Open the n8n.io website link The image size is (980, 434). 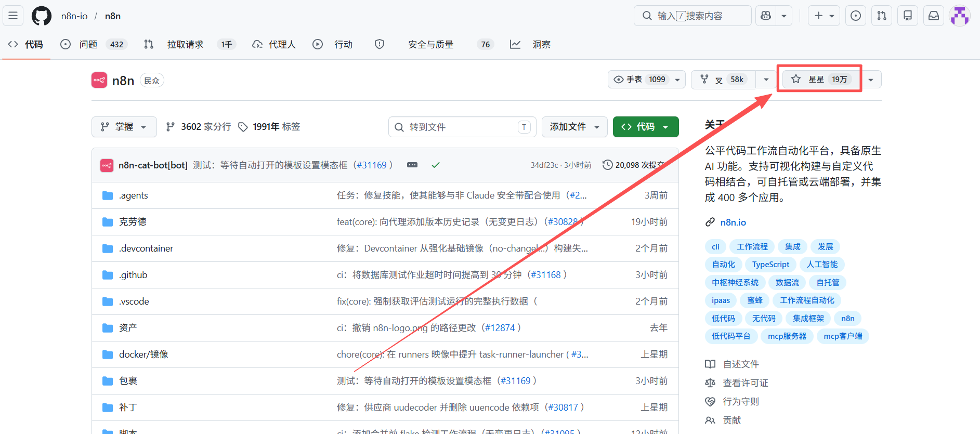(x=733, y=222)
